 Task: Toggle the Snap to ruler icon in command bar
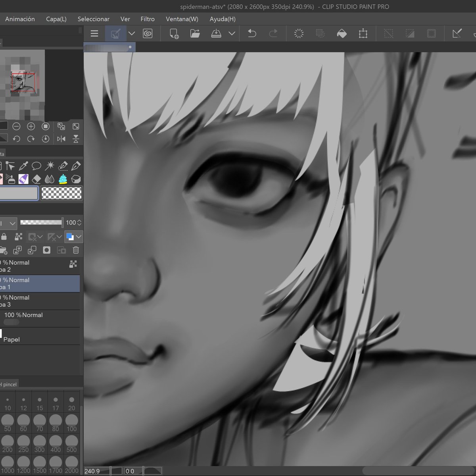point(457,34)
